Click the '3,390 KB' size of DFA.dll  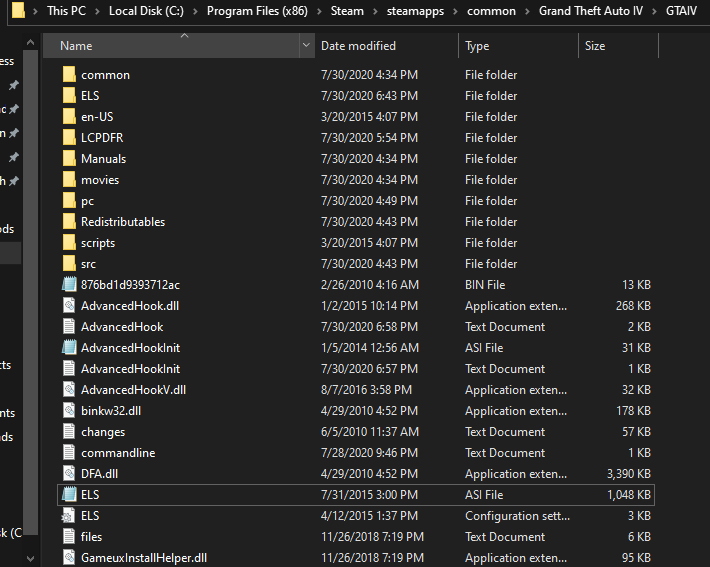click(628, 474)
